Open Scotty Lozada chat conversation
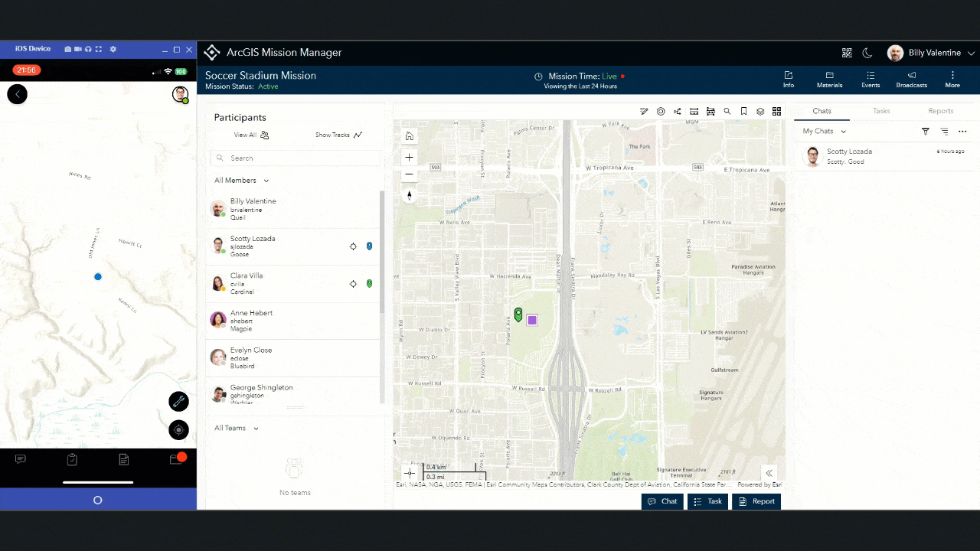Screen dimensions: 980x551 [885, 156]
